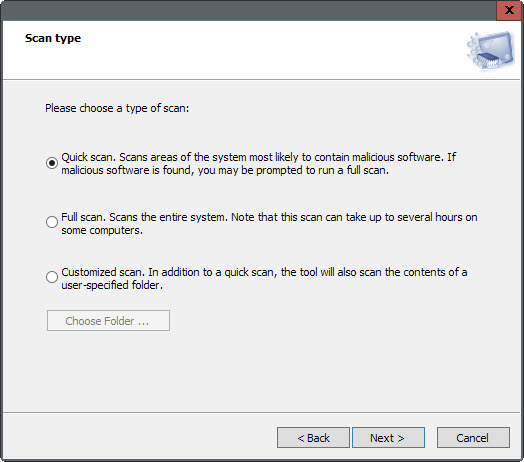Cancel the scan wizard

[473, 438]
